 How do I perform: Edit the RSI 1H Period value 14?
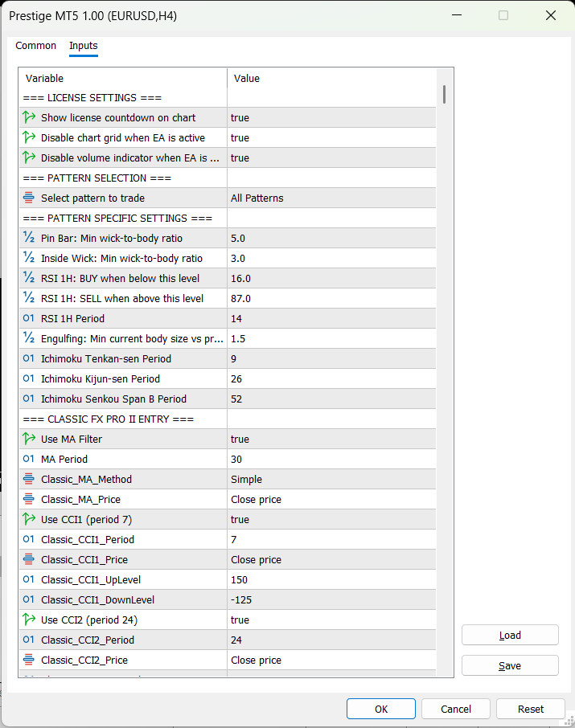(331, 318)
